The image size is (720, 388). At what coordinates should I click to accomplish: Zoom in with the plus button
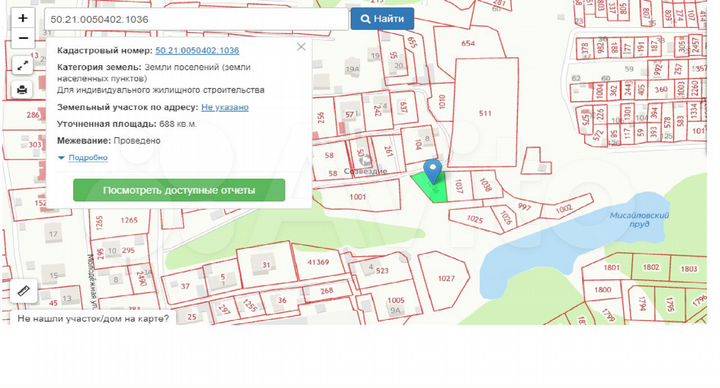[x=22, y=18]
